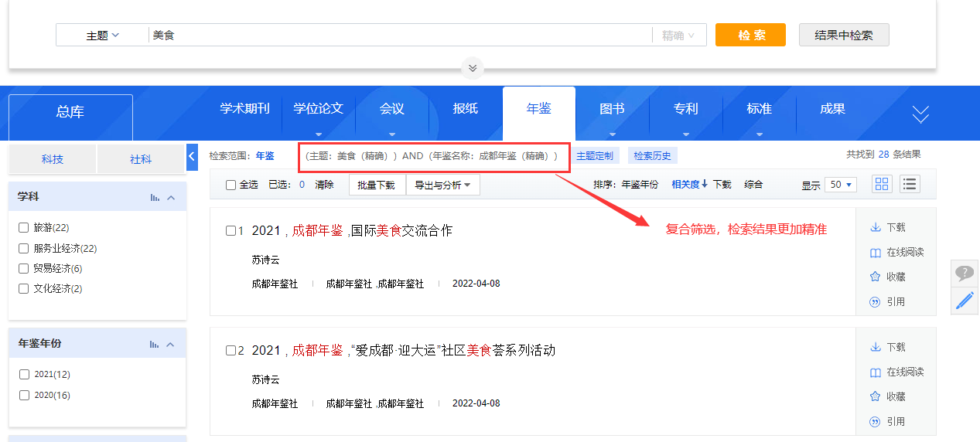Image resolution: width=980 pixels, height=442 pixels.
Task: Click the cite quote icon for result 1
Action: click(x=876, y=302)
